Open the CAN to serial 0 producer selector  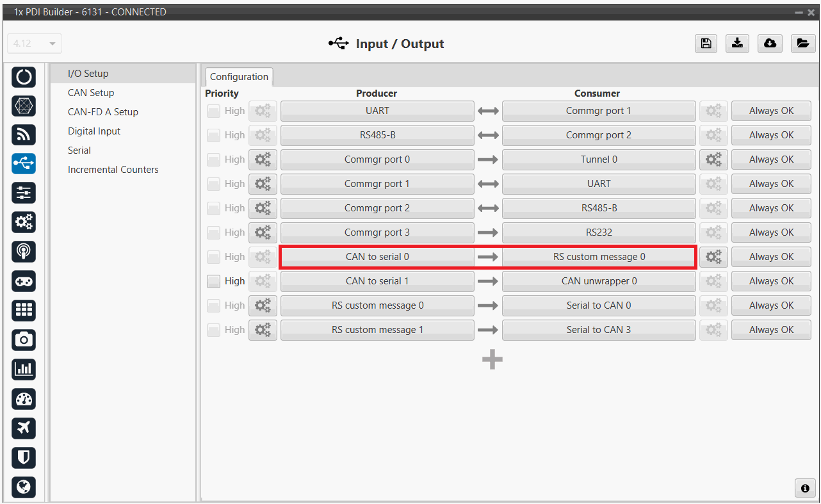(377, 257)
